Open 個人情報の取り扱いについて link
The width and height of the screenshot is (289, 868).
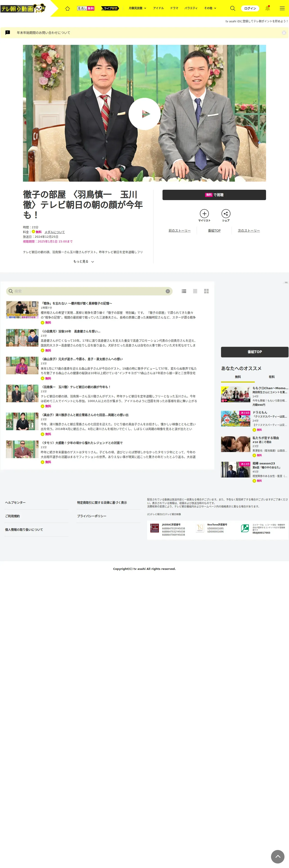click(24, 530)
